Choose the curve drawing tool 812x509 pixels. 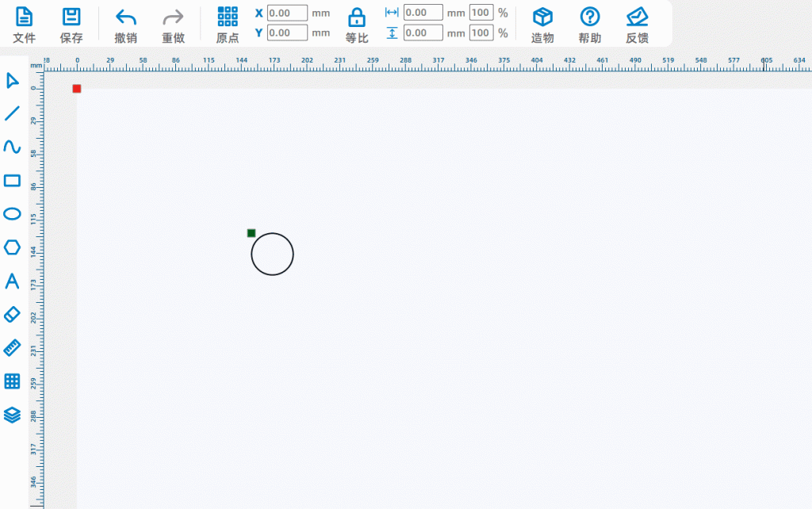tap(12, 147)
